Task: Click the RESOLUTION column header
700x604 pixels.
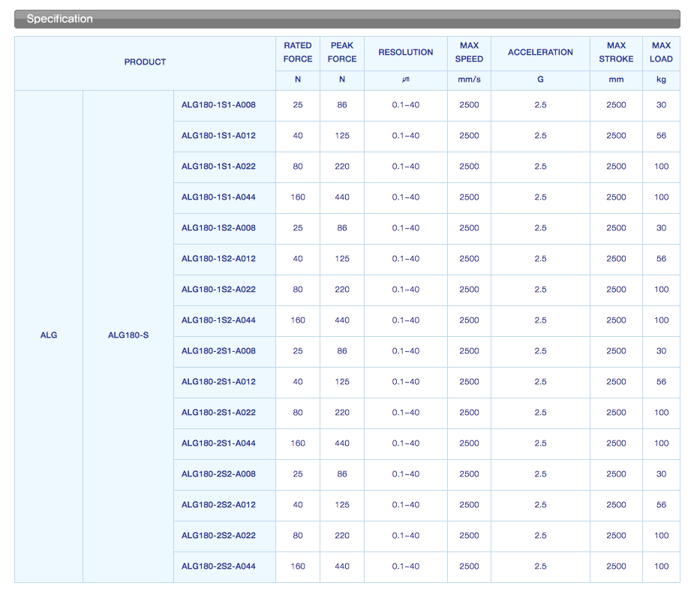Action: [x=405, y=53]
